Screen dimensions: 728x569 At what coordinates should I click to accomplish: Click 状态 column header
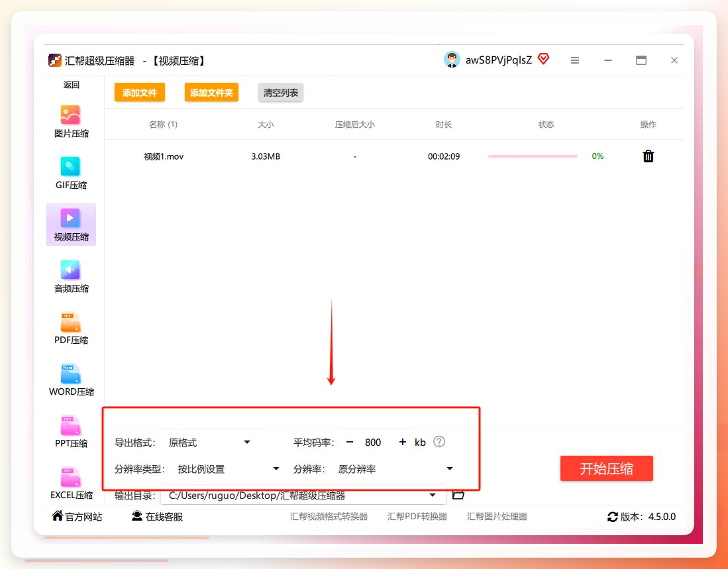(x=546, y=125)
